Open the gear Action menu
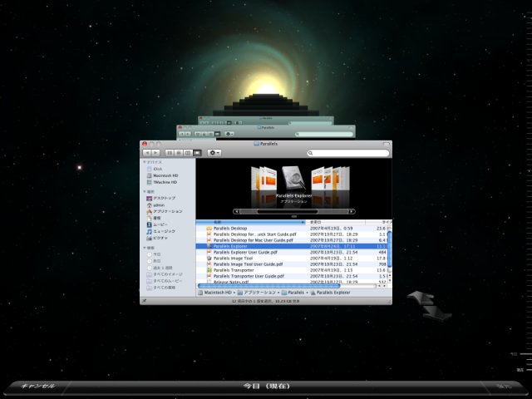 click(214, 153)
